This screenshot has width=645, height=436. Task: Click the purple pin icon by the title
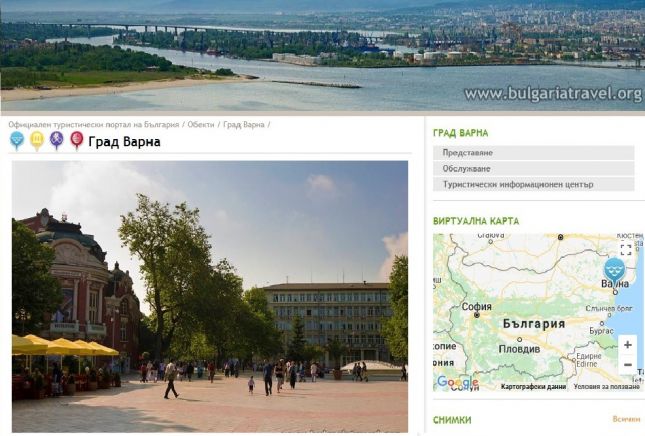[x=56, y=141]
